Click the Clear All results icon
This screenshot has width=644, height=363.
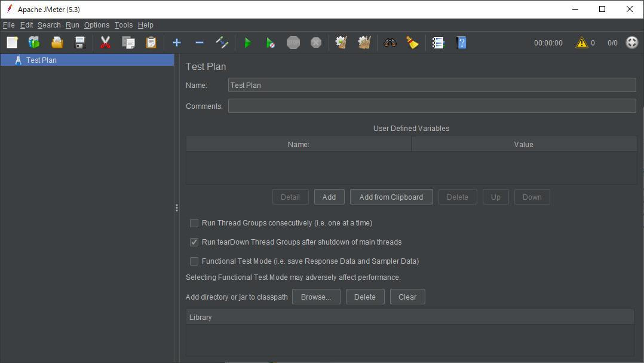point(364,42)
